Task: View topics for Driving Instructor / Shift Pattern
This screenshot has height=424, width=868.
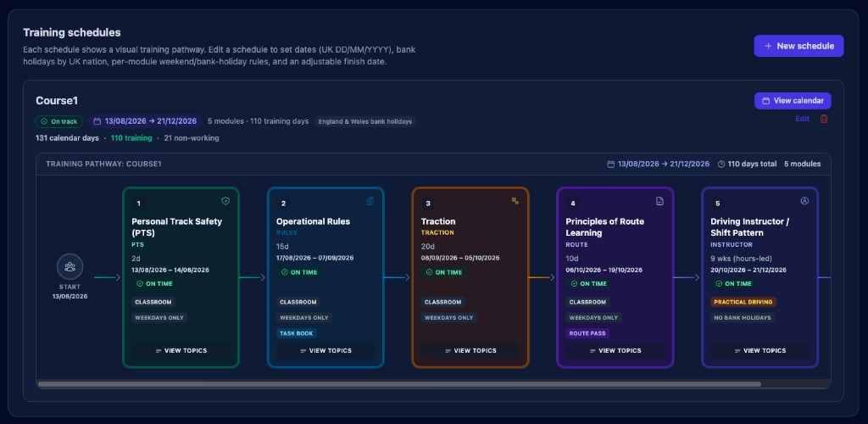Action: click(x=760, y=350)
